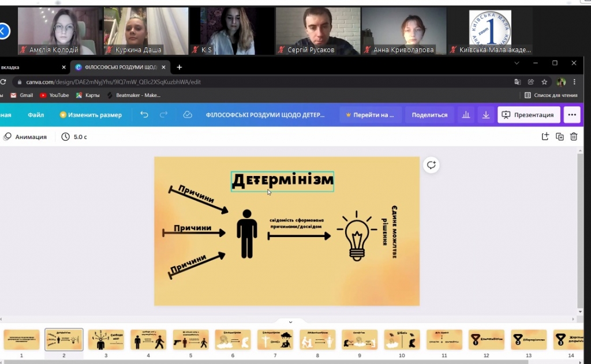Viewport: 591px width, 364px height.
Task: Open the Gmail bookmark
Action: coord(22,95)
